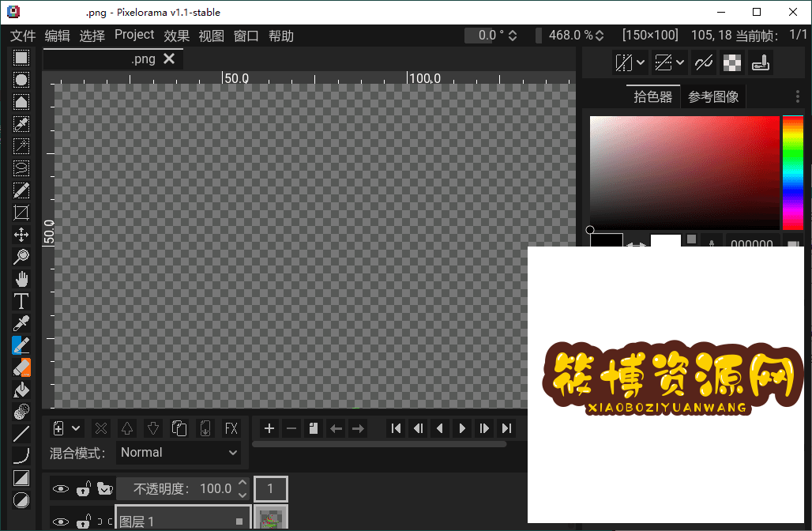
Task: Adjust the canvas rotation stepper arrows
Action: pyautogui.click(x=513, y=36)
